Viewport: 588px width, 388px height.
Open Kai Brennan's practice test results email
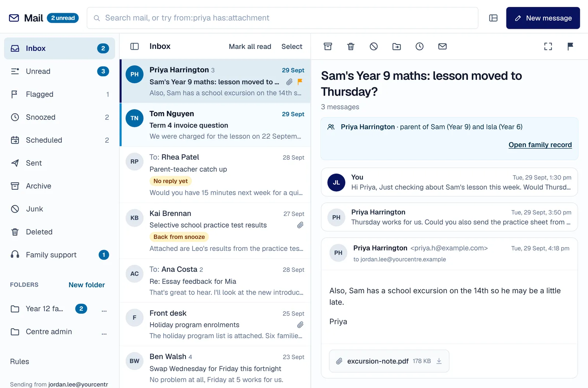215,231
